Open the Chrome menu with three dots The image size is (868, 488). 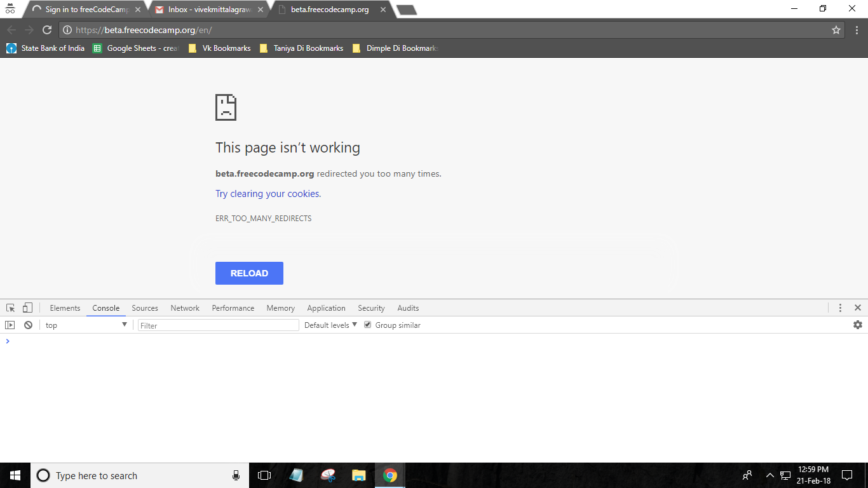[x=857, y=30]
